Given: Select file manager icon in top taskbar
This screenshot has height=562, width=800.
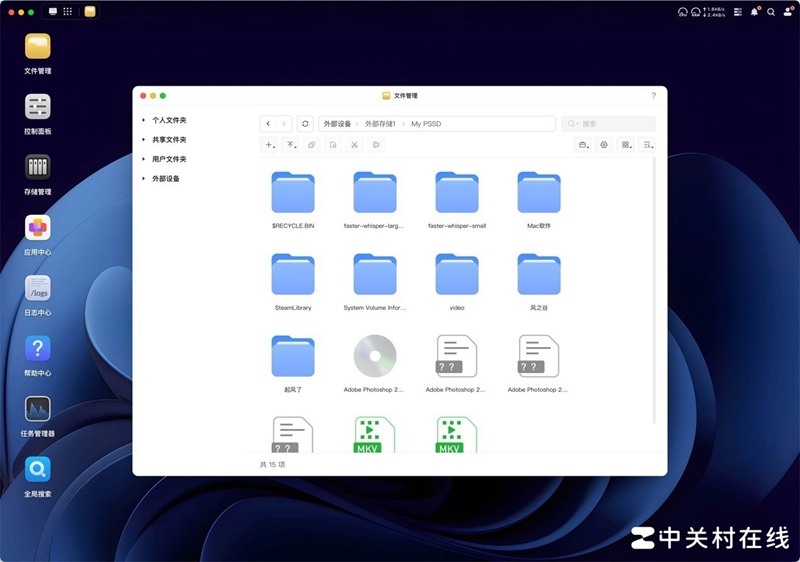Looking at the screenshot, I should [90, 11].
